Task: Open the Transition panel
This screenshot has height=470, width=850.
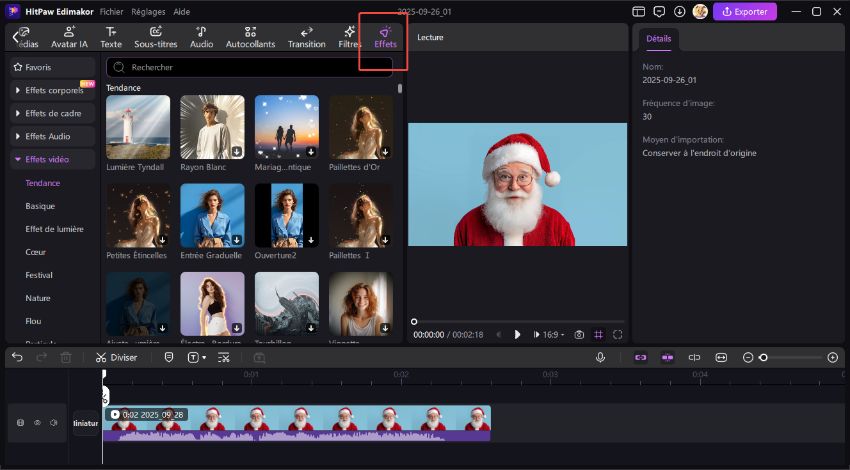Action: click(x=306, y=37)
